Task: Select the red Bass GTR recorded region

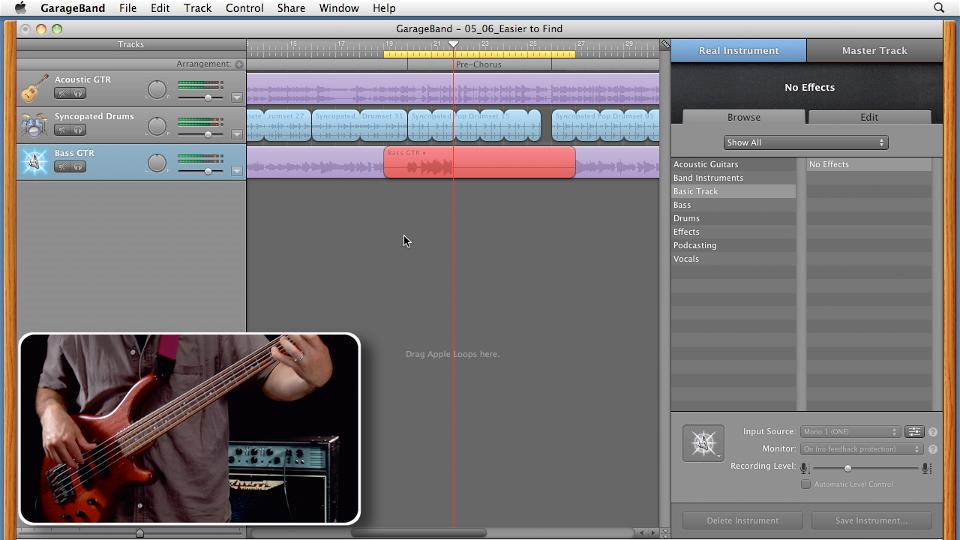Action: (479, 162)
